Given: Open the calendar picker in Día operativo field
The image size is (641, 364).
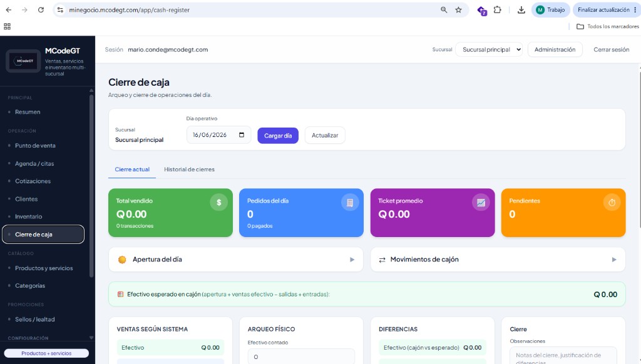Looking at the screenshot, I should [242, 135].
